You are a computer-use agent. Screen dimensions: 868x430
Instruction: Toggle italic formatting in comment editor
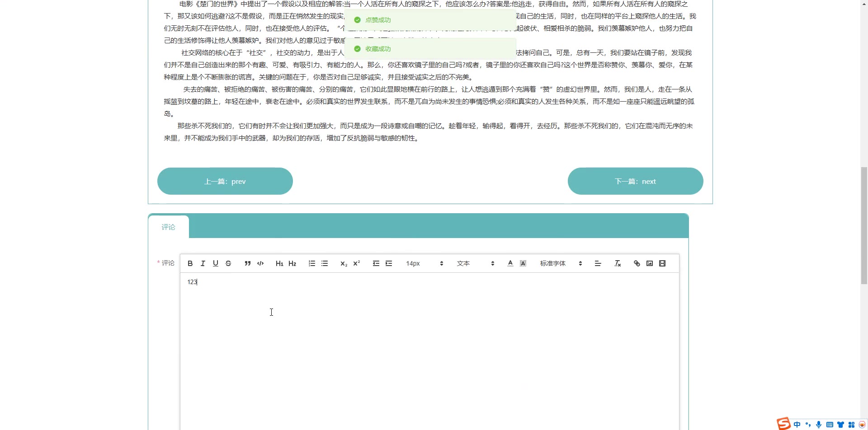(x=203, y=263)
